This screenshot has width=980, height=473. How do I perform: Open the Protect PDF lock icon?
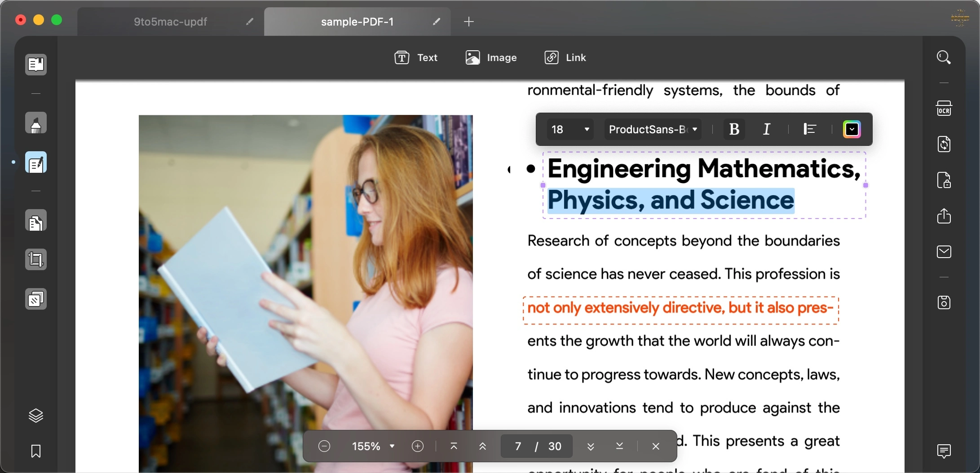(944, 180)
